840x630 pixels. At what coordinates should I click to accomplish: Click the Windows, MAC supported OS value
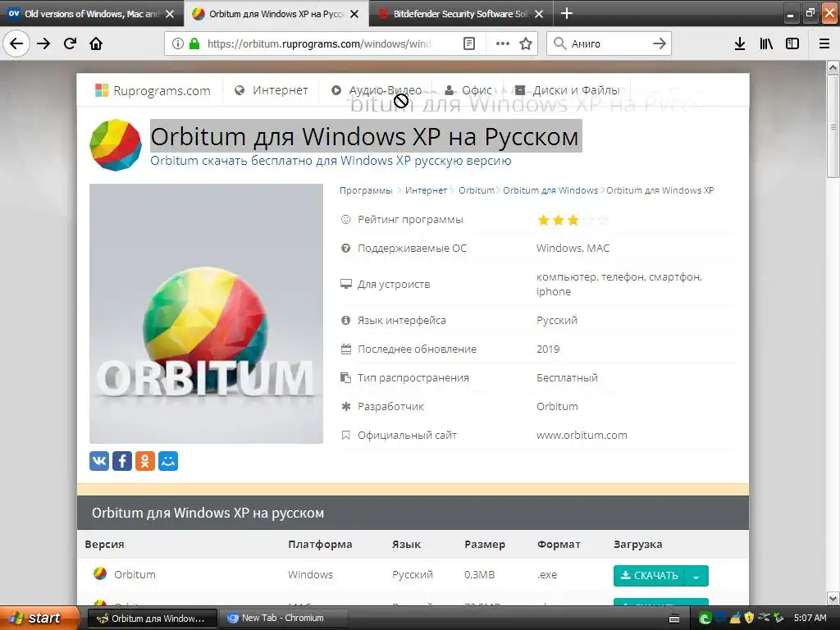coord(573,248)
